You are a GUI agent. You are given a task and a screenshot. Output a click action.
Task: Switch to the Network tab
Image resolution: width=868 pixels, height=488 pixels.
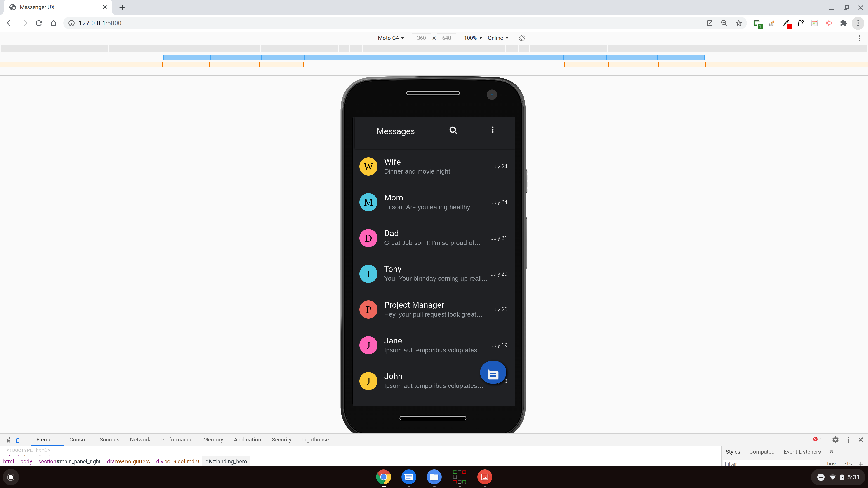pos(140,439)
